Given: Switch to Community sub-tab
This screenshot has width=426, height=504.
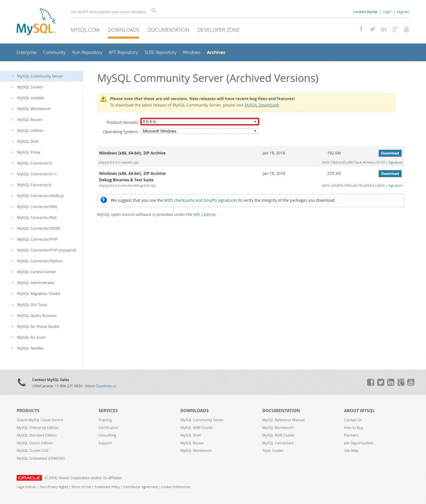Looking at the screenshot, I should pos(54,52).
